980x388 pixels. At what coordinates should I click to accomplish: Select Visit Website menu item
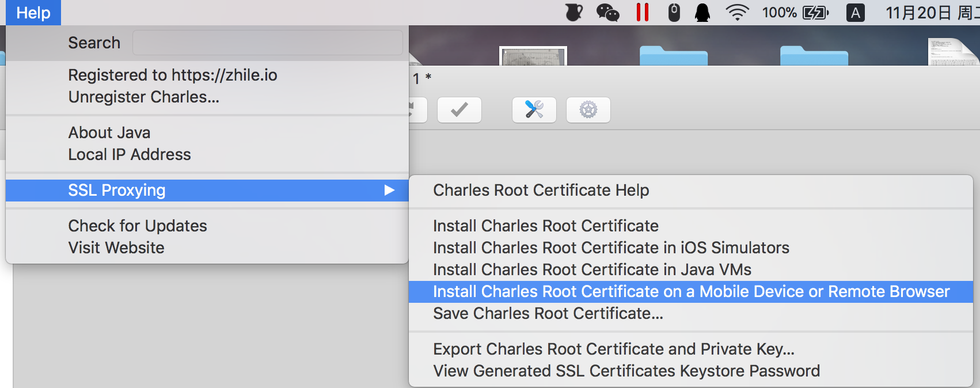[207, 248]
